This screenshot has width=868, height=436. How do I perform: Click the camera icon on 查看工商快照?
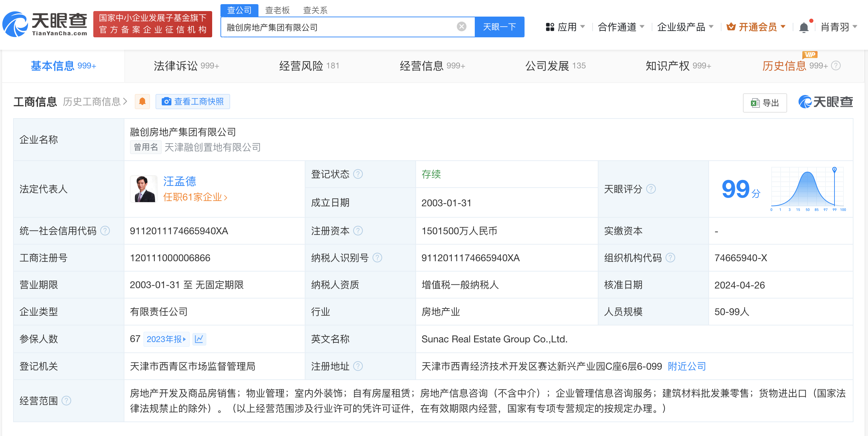[x=167, y=101]
